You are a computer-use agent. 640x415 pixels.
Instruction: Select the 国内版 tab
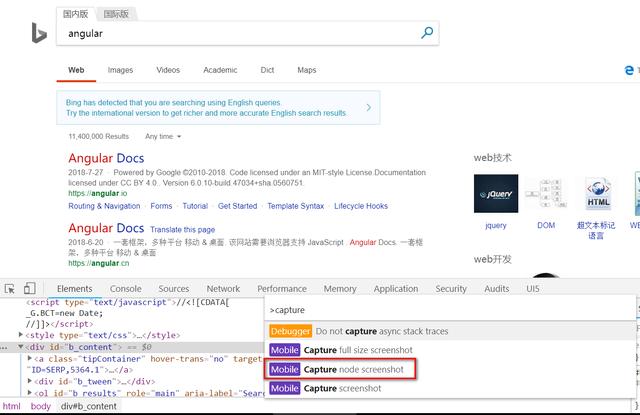(x=76, y=14)
